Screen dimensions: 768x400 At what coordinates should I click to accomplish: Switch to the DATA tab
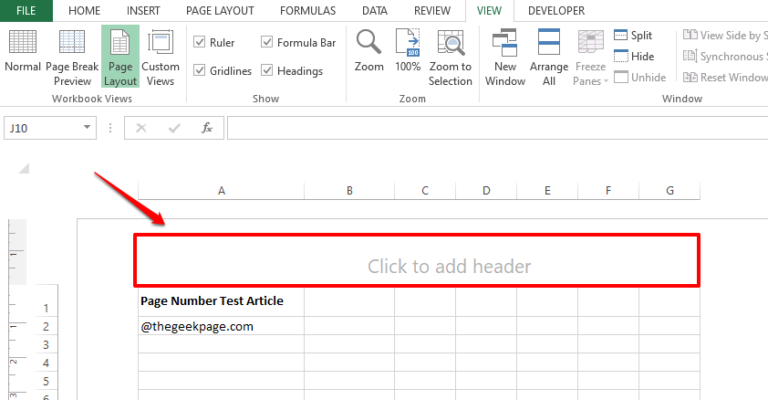[375, 11]
